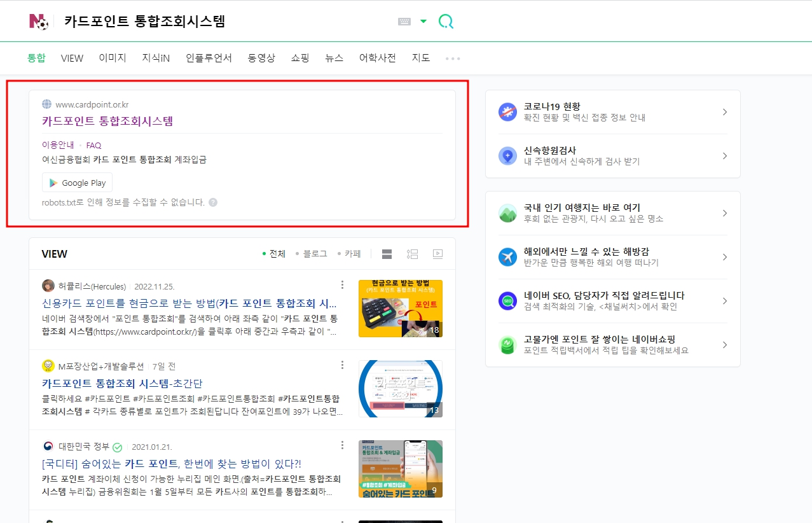This screenshot has height=523, width=812.
Task: Open 신용카드 포인트를 현금으로 받는 방법 post
Action: point(189,303)
